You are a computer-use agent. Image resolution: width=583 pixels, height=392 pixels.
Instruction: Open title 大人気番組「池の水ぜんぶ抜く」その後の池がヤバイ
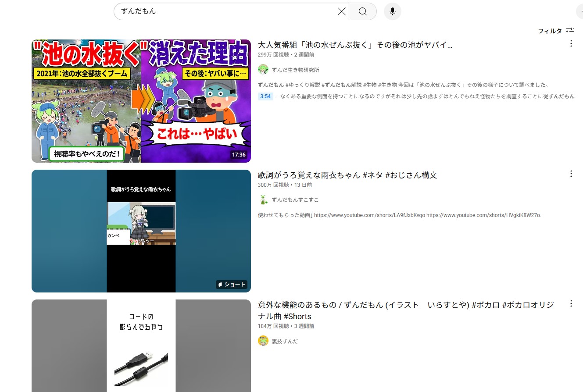coord(355,45)
